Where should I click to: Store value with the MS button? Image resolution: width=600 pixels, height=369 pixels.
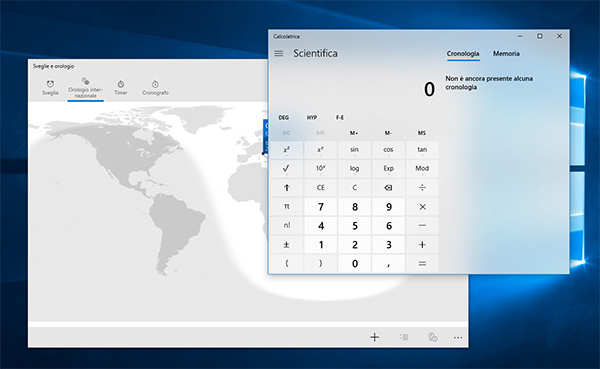[422, 133]
